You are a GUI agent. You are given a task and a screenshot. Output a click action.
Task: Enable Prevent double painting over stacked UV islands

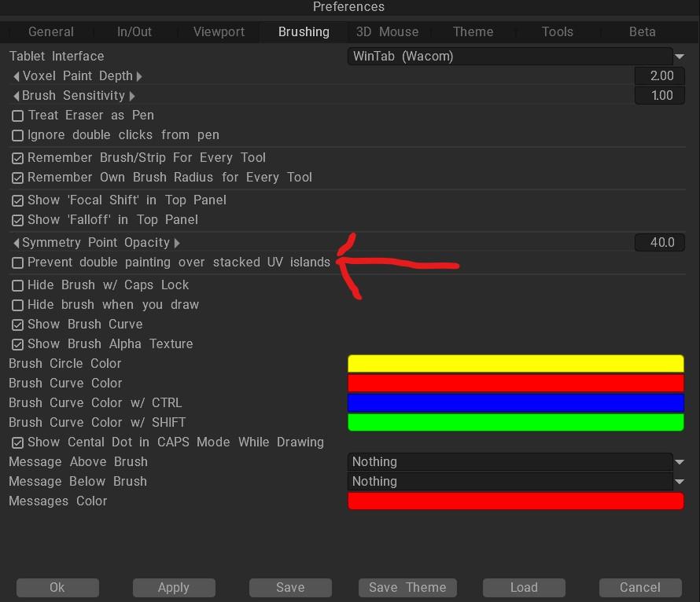pyautogui.click(x=17, y=262)
